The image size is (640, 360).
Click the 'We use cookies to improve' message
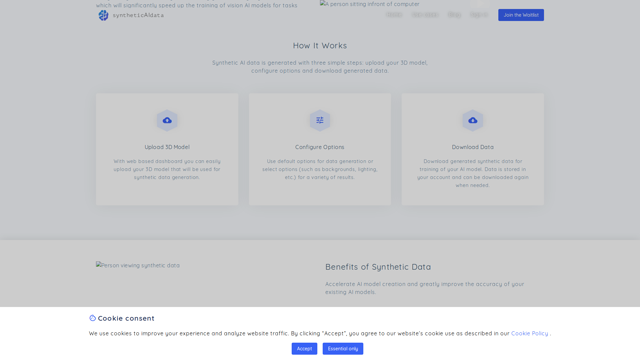[320, 333]
